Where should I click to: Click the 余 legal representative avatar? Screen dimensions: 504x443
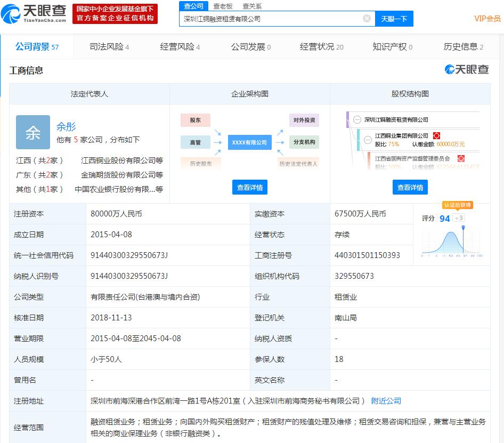pyautogui.click(x=33, y=132)
